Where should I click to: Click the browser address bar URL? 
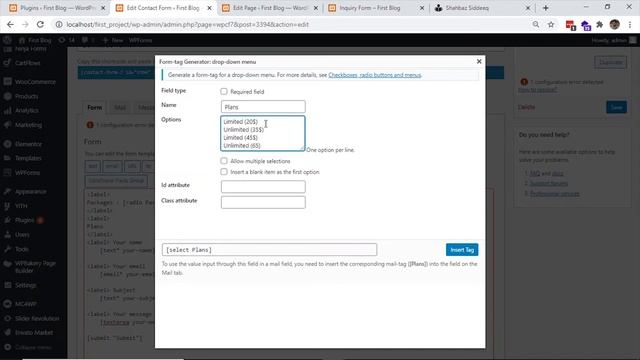pyautogui.click(x=188, y=24)
